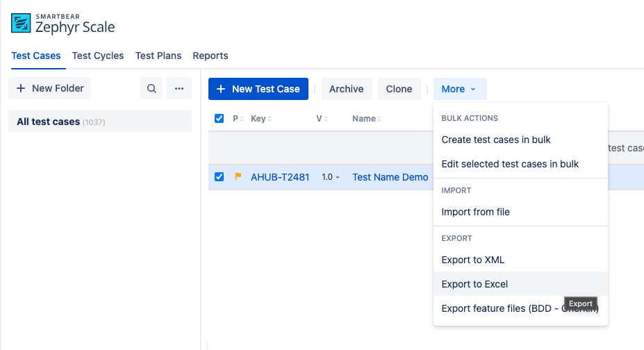The height and width of the screenshot is (350, 644).
Task: Click the New Test Case button
Action: [x=258, y=89]
